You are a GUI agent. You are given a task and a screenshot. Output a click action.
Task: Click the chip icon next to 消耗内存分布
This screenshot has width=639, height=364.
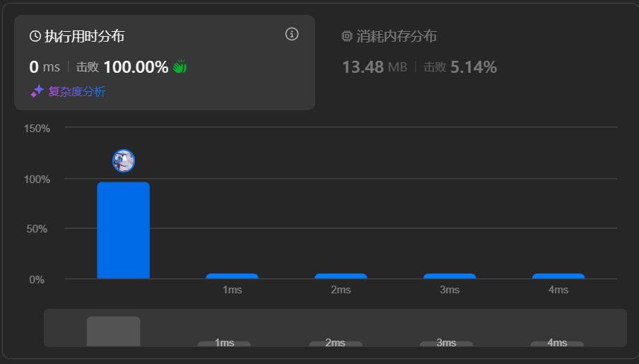[347, 36]
